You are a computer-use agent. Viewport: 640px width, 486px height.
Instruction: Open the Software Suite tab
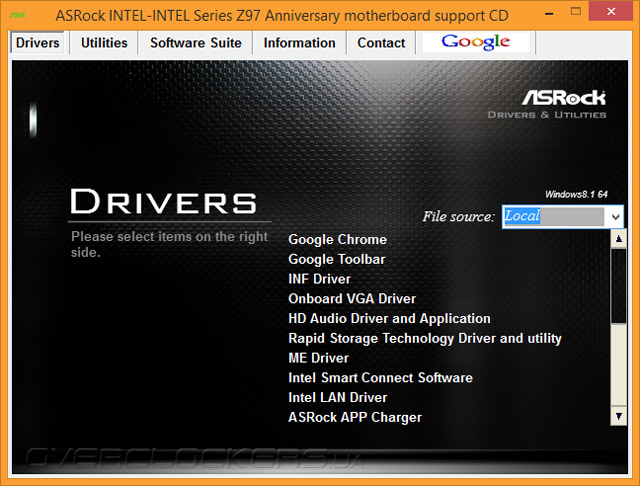pos(196,43)
